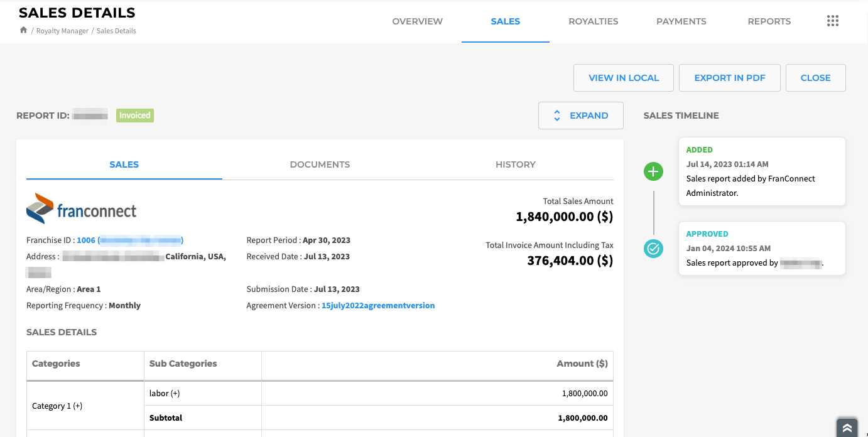This screenshot has height=437, width=868.
Task: Click the labor row amount 1,800,000.00
Action: (x=585, y=394)
